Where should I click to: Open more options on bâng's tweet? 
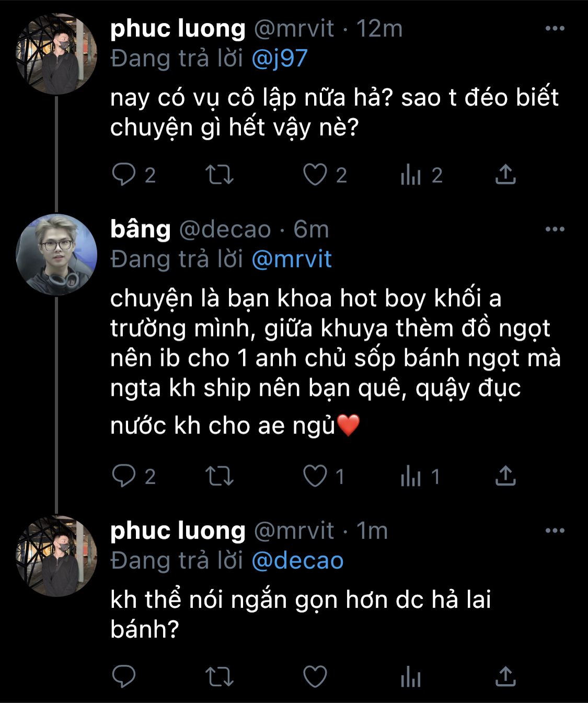[x=555, y=229]
